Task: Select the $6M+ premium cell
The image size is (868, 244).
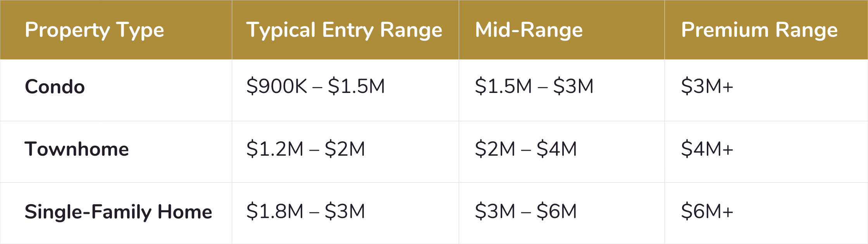Action: (707, 211)
